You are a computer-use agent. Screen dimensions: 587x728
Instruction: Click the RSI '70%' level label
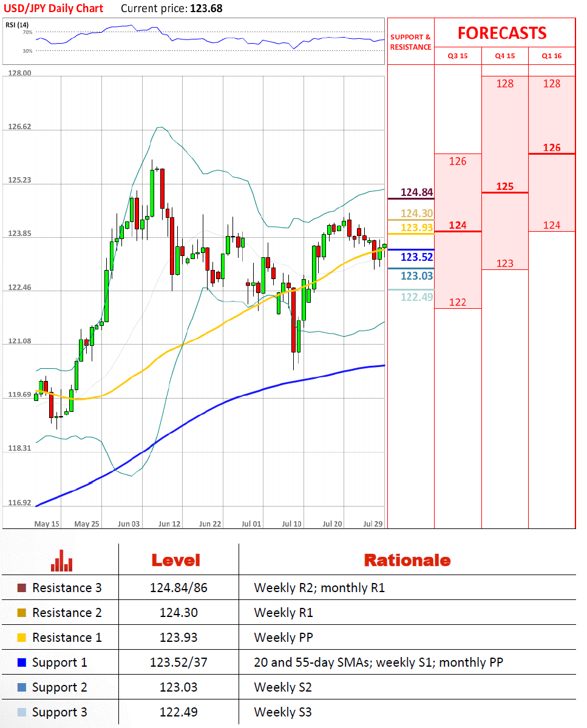[x=28, y=32]
